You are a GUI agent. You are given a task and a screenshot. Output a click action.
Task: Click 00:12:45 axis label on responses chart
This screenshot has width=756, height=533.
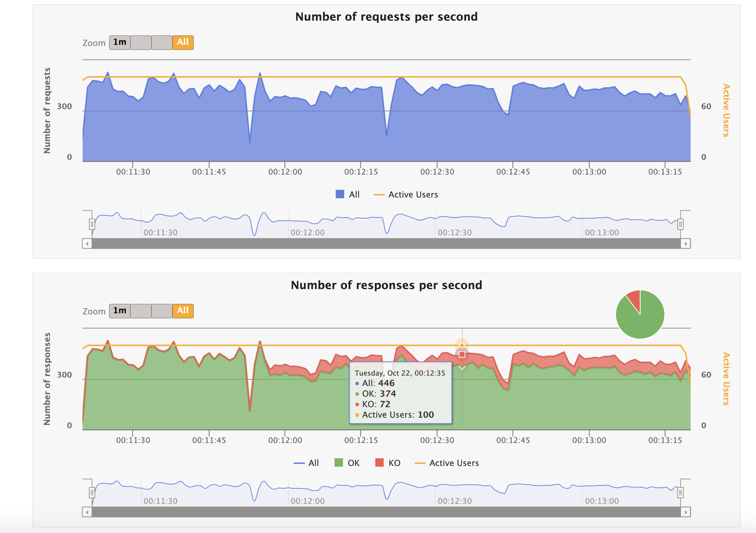(x=513, y=440)
